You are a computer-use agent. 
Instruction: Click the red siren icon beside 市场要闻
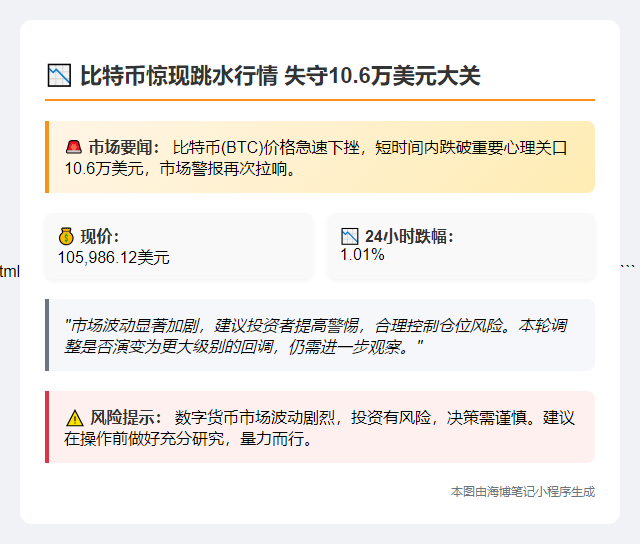click(x=74, y=147)
